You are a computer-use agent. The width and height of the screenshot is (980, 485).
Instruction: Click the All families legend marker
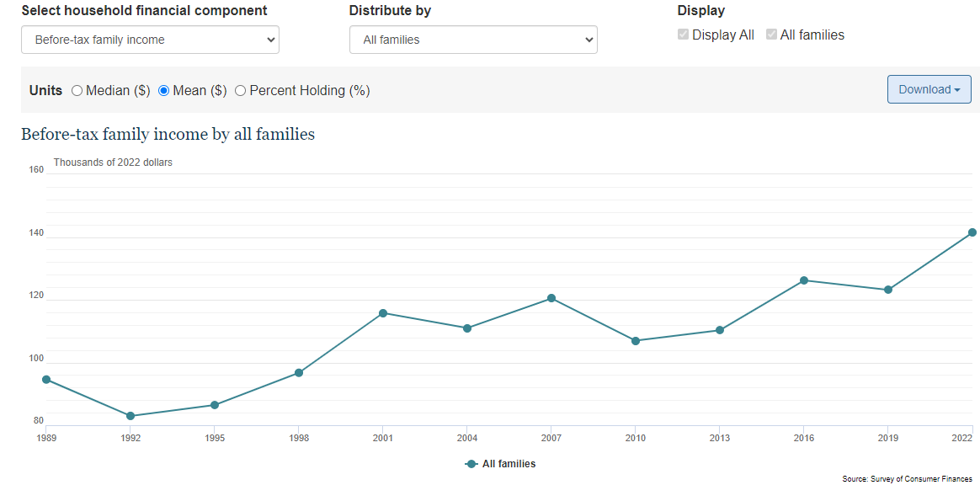[x=471, y=464]
